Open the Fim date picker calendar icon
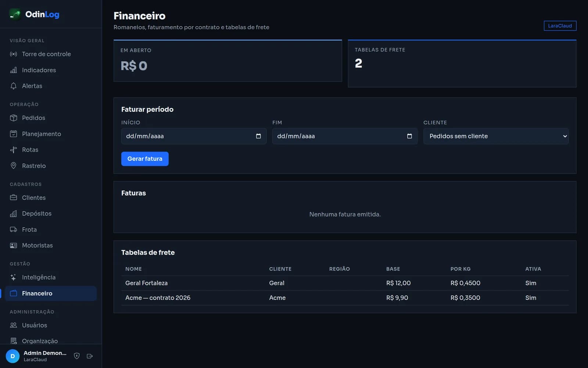This screenshot has width=588, height=368. tap(409, 136)
